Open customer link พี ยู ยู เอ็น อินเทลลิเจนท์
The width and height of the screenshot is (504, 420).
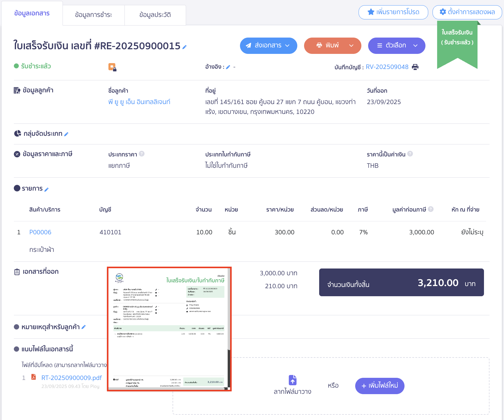(x=139, y=102)
